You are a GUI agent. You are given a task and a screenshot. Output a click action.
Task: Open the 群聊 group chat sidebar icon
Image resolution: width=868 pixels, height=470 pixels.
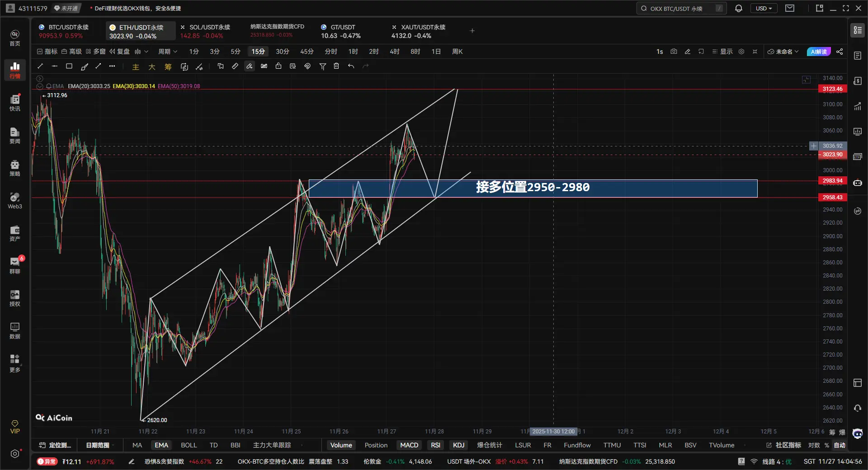click(x=15, y=265)
